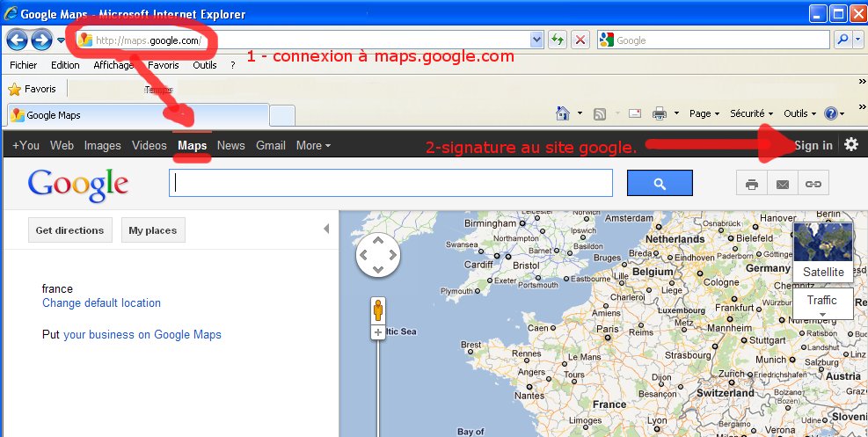Open the Outils menu in menu bar
Screen dimensions: 868x437
click(204, 65)
